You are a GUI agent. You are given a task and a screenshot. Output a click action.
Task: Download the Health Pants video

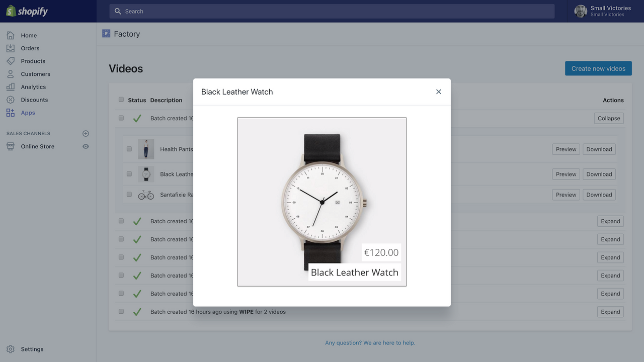tap(599, 149)
